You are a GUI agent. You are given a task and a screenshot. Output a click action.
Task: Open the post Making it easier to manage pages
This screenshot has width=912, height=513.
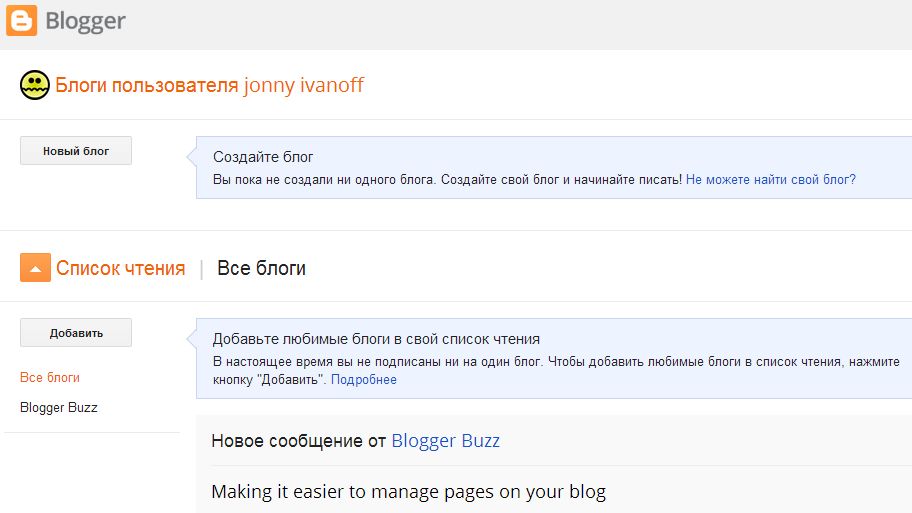(408, 492)
